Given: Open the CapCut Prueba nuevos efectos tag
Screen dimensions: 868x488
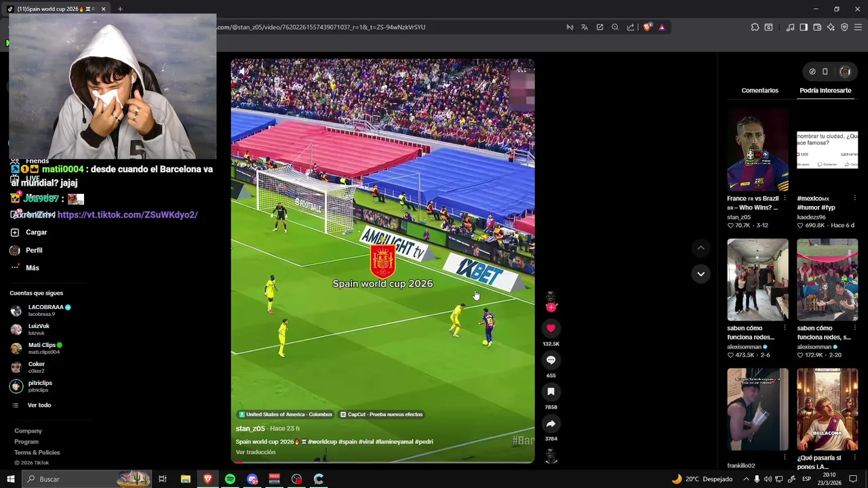Looking at the screenshot, I should click(x=381, y=414).
